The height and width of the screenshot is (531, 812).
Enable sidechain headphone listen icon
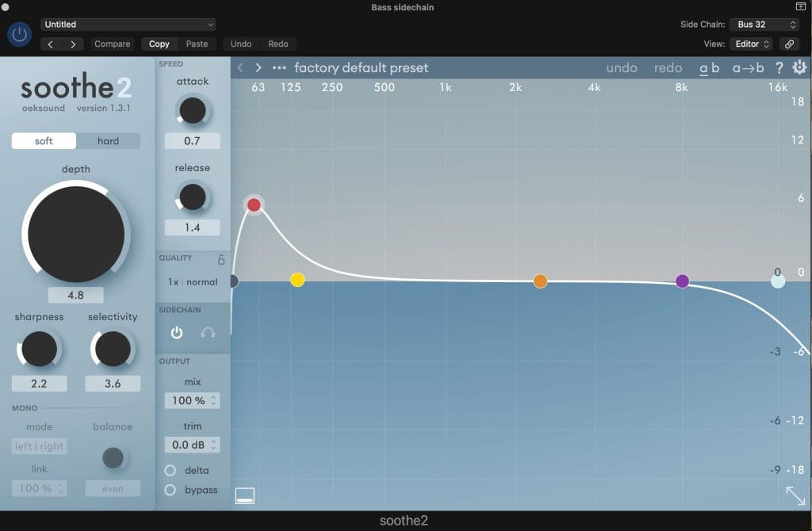pos(208,333)
